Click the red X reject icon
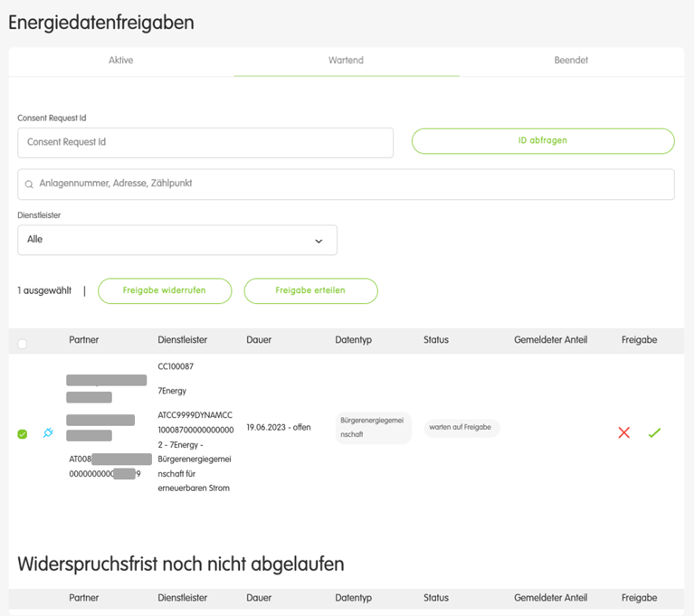 point(624,433)
